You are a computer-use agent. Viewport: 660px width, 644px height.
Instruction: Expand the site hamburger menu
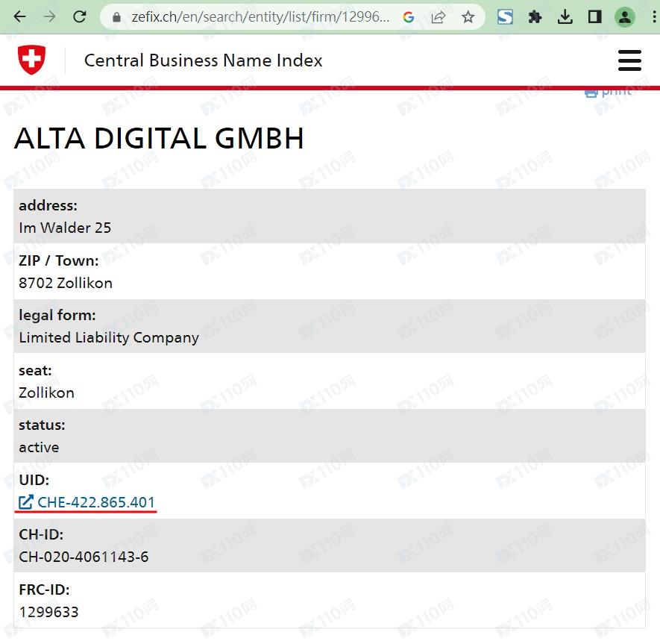pos(629,60)
